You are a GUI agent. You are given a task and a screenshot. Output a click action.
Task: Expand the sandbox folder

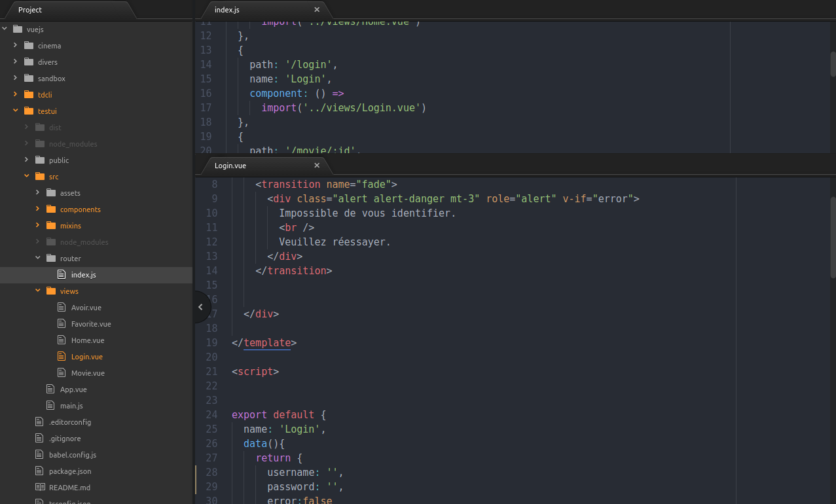15,79
